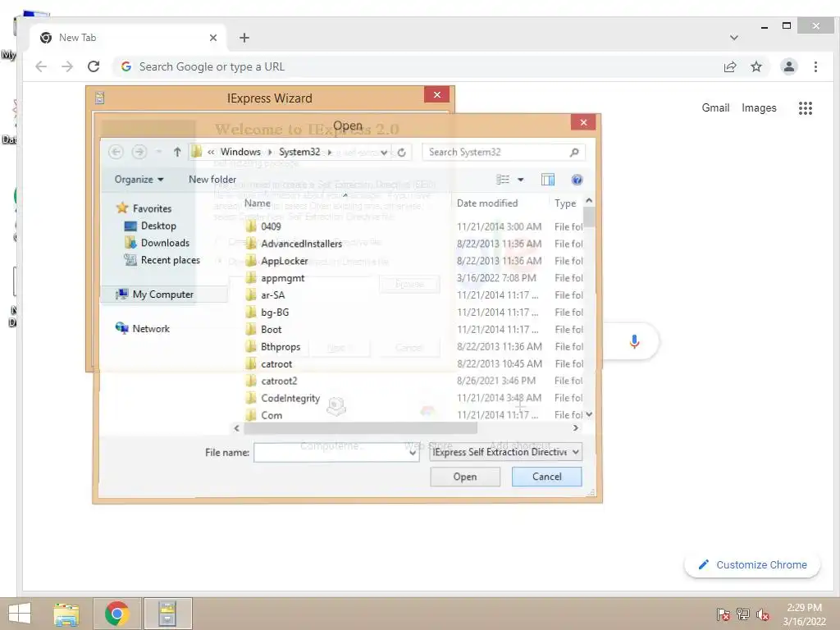Viewport: 840px width, 630px height.
Task: Open the Gmail link
Action: (715, 107)
